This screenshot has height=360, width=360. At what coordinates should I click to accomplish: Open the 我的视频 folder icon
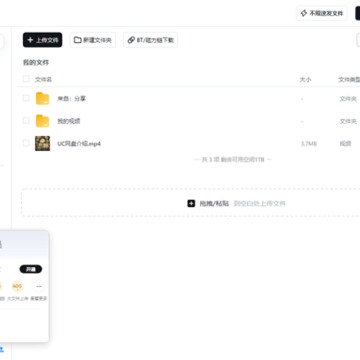[43, 121]
